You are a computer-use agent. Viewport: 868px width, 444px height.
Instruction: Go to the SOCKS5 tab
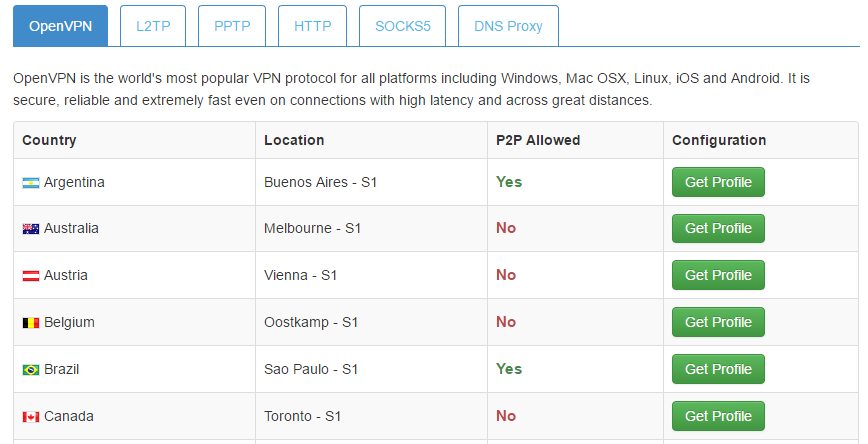coord(403,26)
